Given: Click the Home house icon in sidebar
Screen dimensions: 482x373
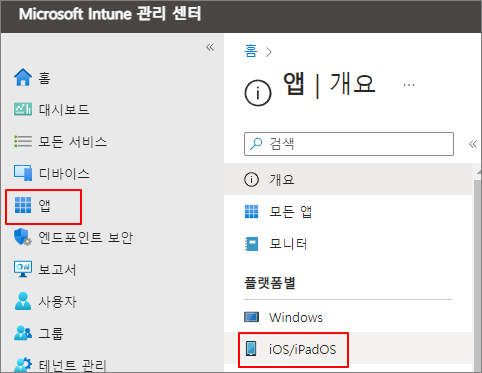Looking at the screenshot, I should pyautogui.click(x=23, y=77).
